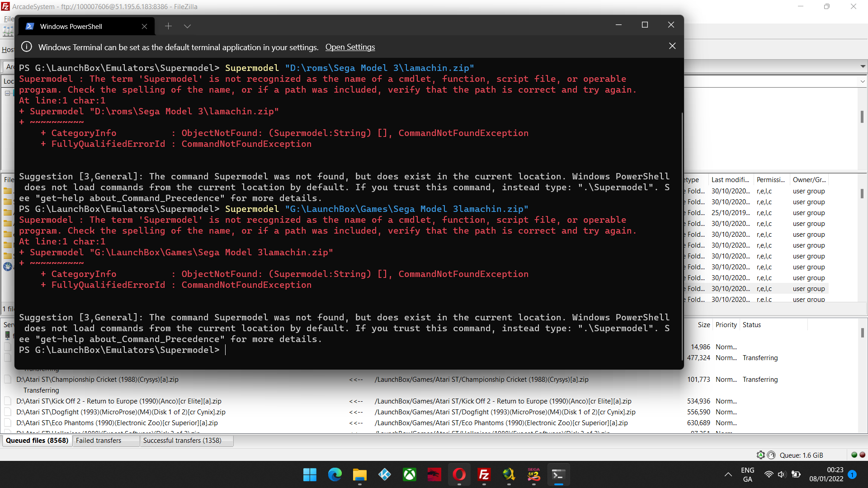
Task: Show hidden system tray icons chevron
Action: 728,474
